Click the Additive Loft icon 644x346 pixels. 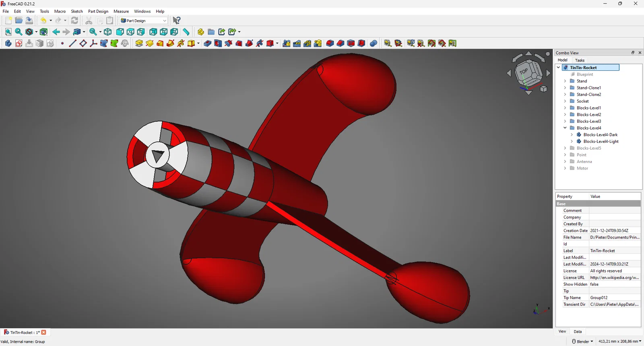pyautogui.click(x=160, y=43)
